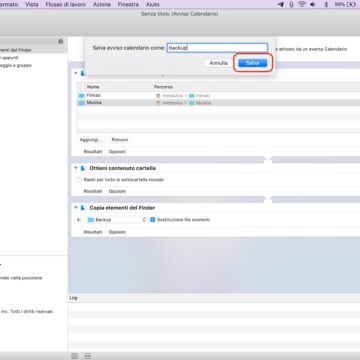This screenshot has width=360, height=360.
Task: Open the Vista menu
Action: 32,4
